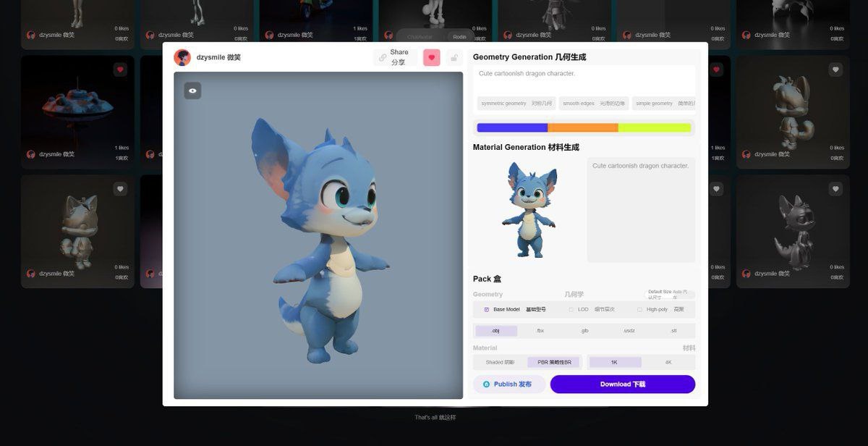Image resolution: width=868 pixels, height=446 pixels.
Task: Click dzysmile username under gray fox statue card
Action: pyautogui.click(x=772, y=154)
